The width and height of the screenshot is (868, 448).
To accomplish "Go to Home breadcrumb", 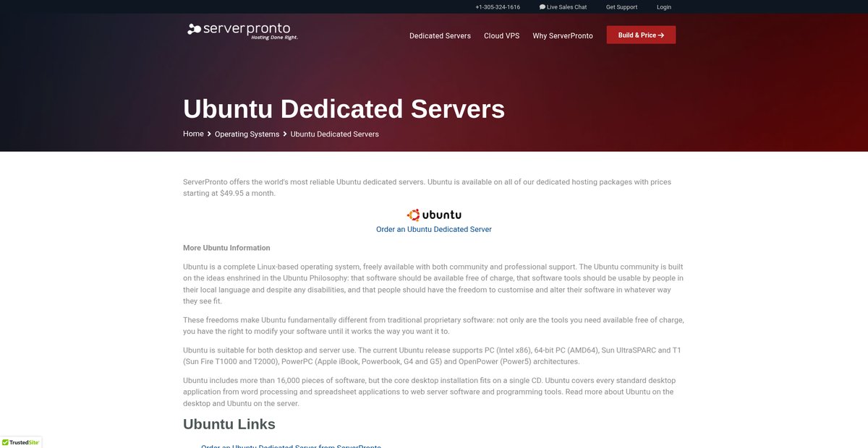I will pyautogui.click(x=193, y=134).
